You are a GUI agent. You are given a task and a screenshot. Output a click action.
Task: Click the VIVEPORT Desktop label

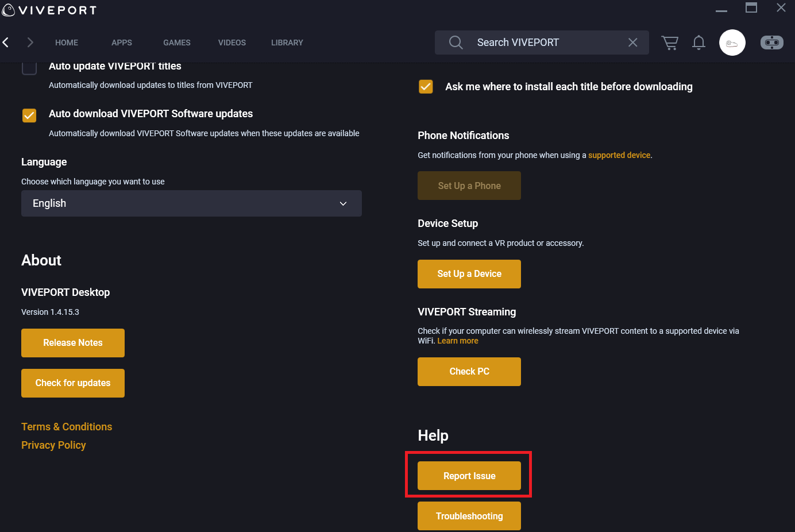click(65, 292)
